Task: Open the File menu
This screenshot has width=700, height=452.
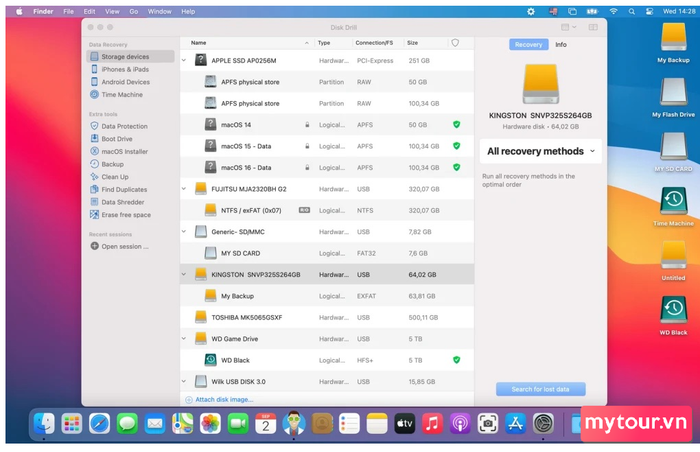Action: point(68,12)
